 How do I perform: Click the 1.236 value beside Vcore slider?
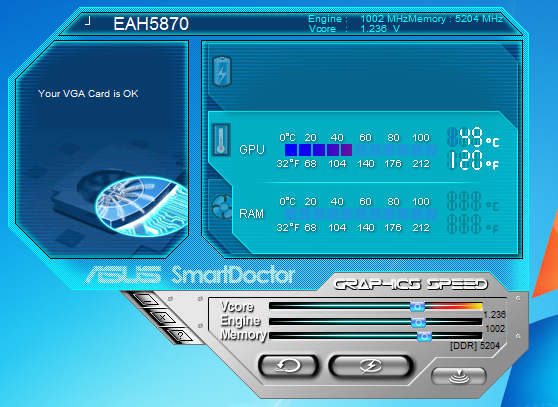(x=494, y=315)
